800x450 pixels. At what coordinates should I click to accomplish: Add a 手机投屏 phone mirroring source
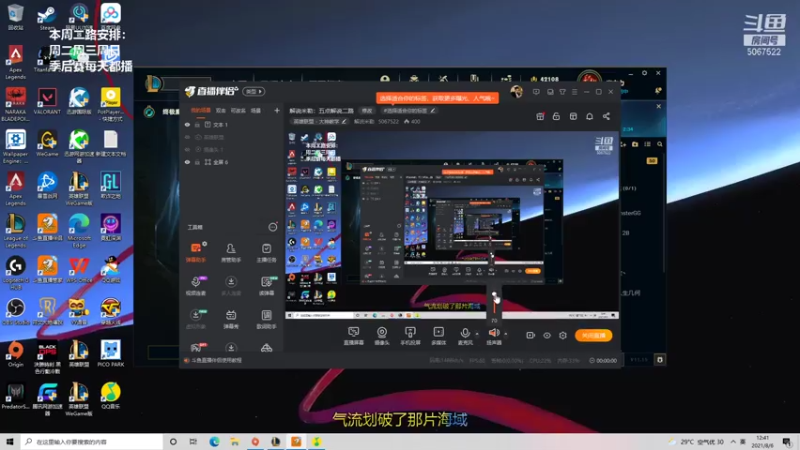tap(410, 336)
